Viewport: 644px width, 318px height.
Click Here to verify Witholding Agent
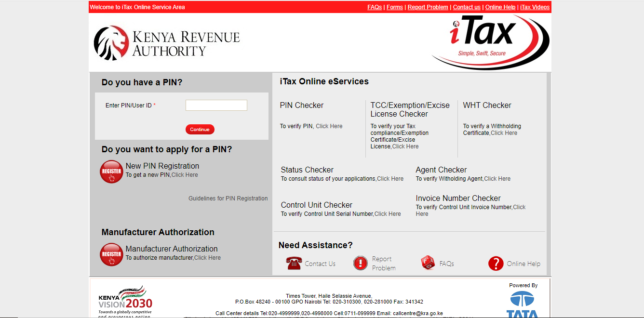point(497,179)
